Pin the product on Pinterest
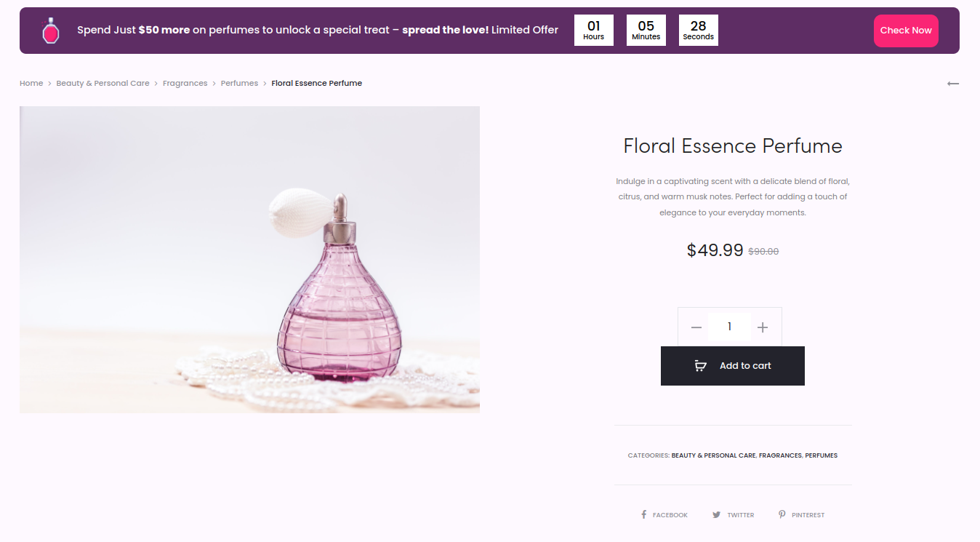Viewport: 980px width, 542px height. [x=801, y=515]
